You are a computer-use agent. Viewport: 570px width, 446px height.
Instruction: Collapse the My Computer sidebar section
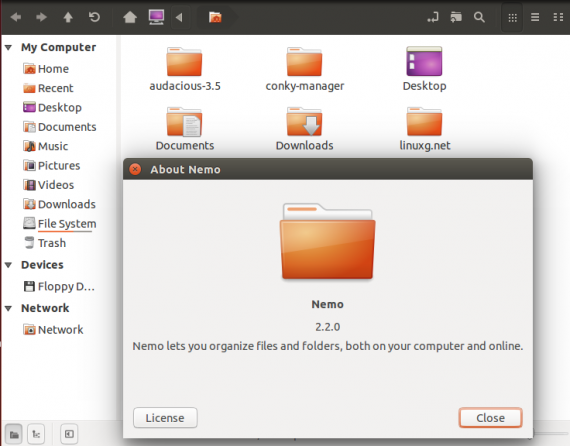pyautogui.click(x=8, y=47)
